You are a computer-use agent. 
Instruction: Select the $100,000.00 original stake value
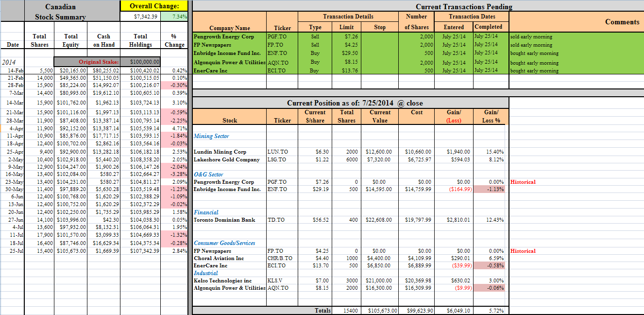point(145,62)
